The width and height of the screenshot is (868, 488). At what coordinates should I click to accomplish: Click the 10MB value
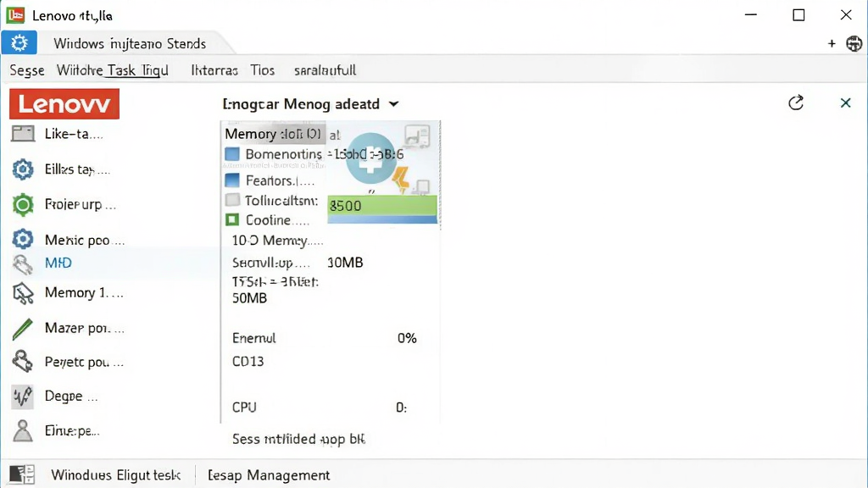pos(345,263)
